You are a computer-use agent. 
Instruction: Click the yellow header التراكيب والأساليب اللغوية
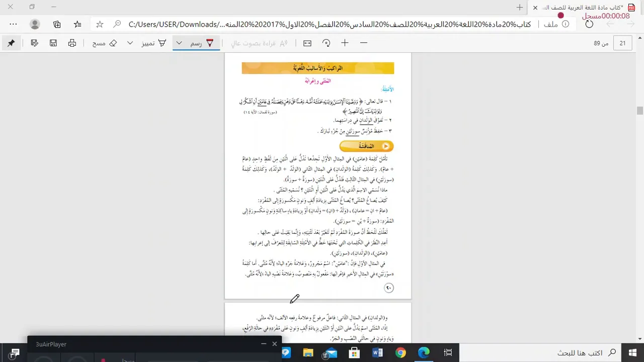click(318, 68)
